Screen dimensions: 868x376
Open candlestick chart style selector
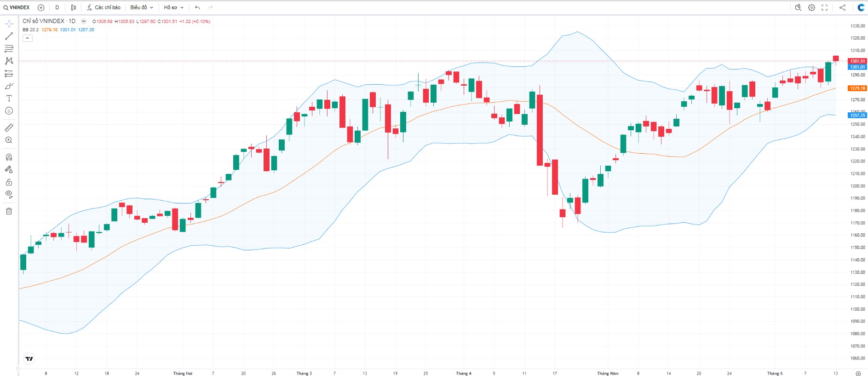(x=74, y=7)
